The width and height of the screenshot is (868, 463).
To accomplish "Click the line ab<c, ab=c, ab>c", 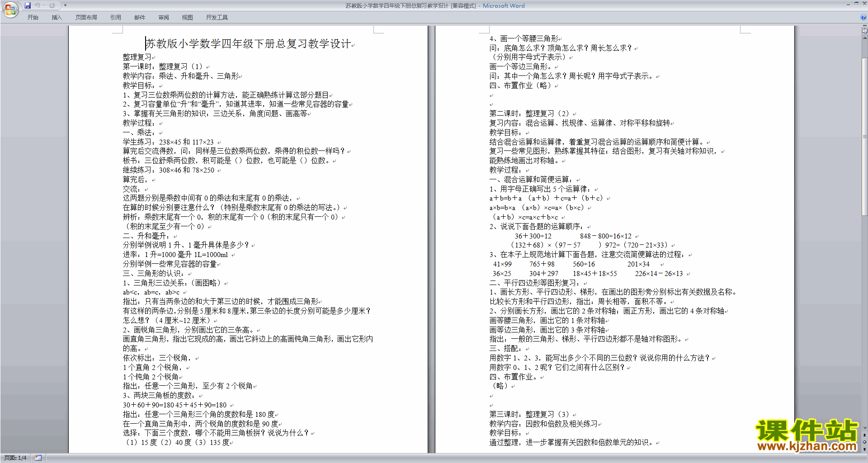I will 151,292.
